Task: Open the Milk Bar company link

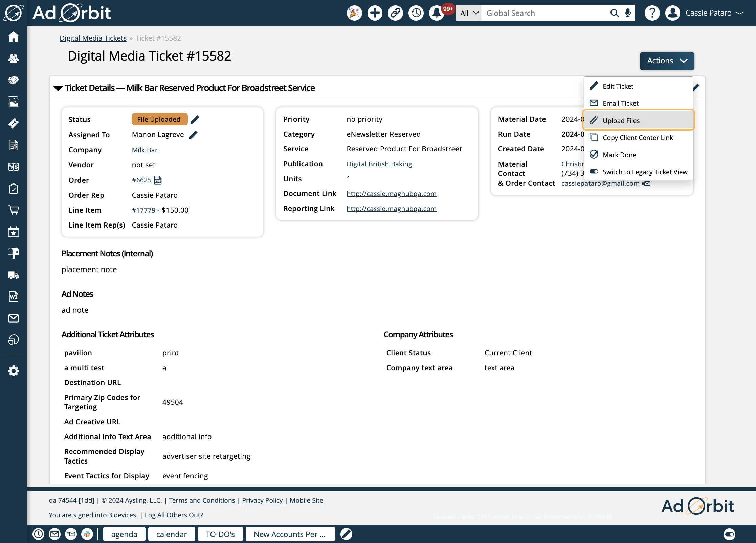Action: point(145,150)
